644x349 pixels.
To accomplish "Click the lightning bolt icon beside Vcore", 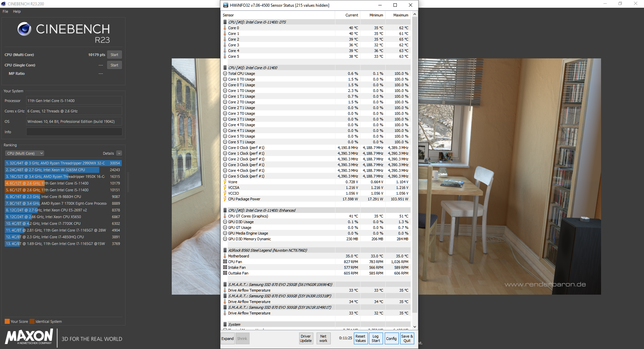I will pos(225,182).
